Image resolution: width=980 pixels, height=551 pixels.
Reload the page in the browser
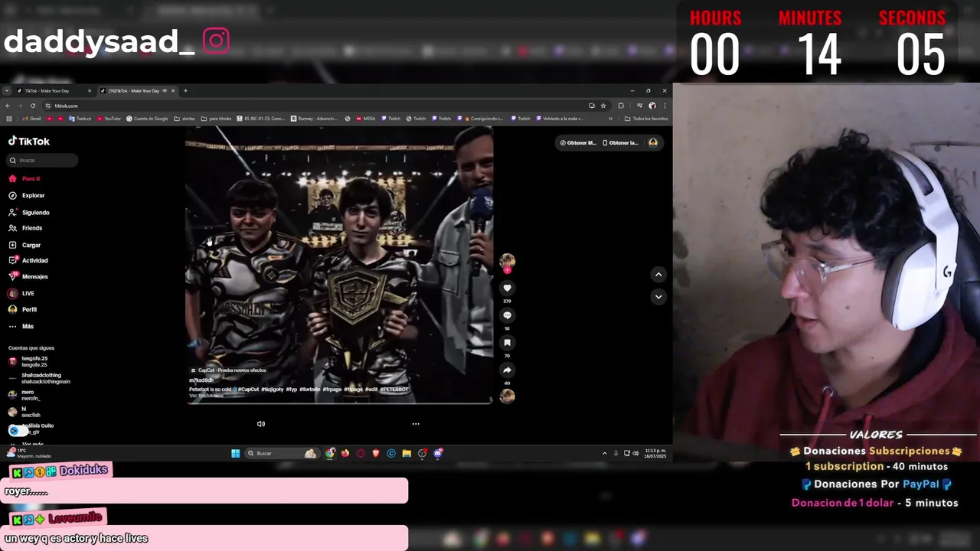32,106
